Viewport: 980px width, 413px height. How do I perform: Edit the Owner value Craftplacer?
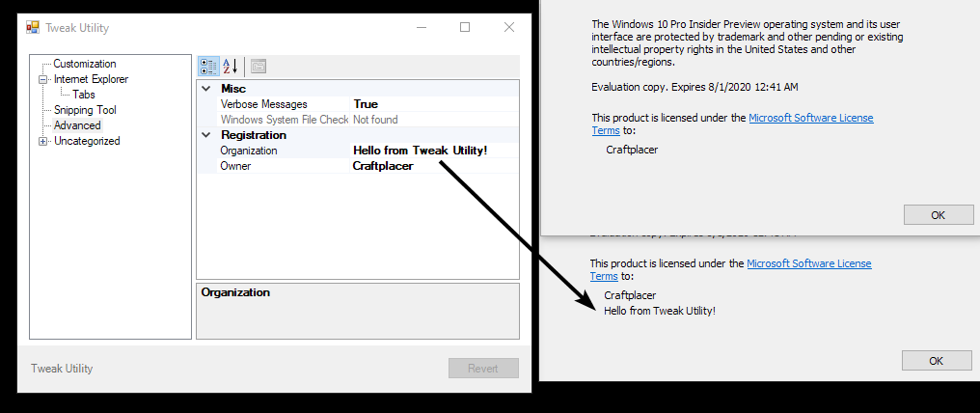click(x=383, y=166)
